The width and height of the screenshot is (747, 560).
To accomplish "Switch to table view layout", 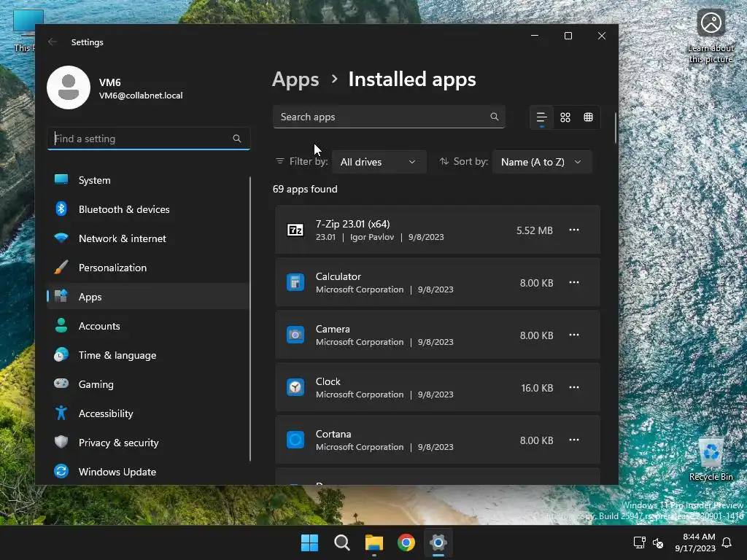I will pos(589,117).
